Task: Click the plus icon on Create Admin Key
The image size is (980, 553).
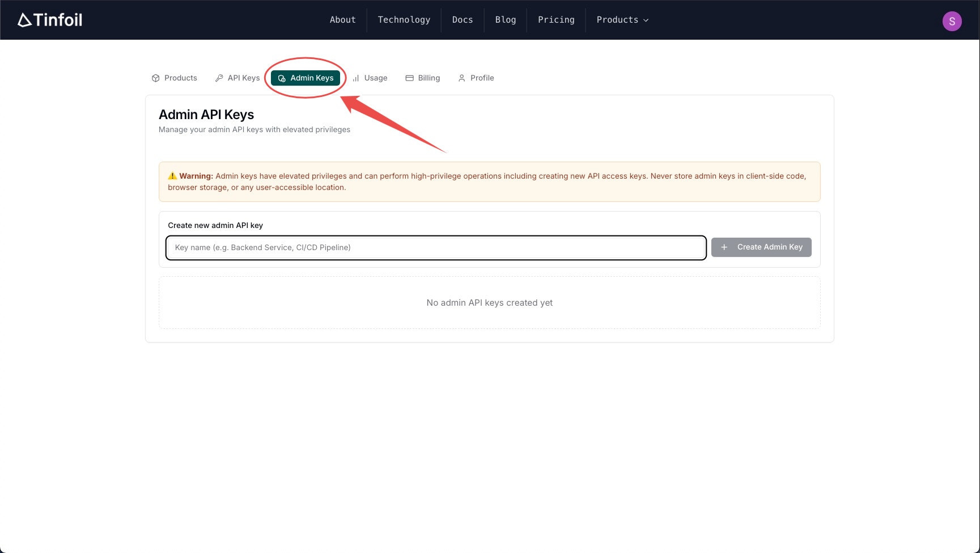Action: click(724, 247)
